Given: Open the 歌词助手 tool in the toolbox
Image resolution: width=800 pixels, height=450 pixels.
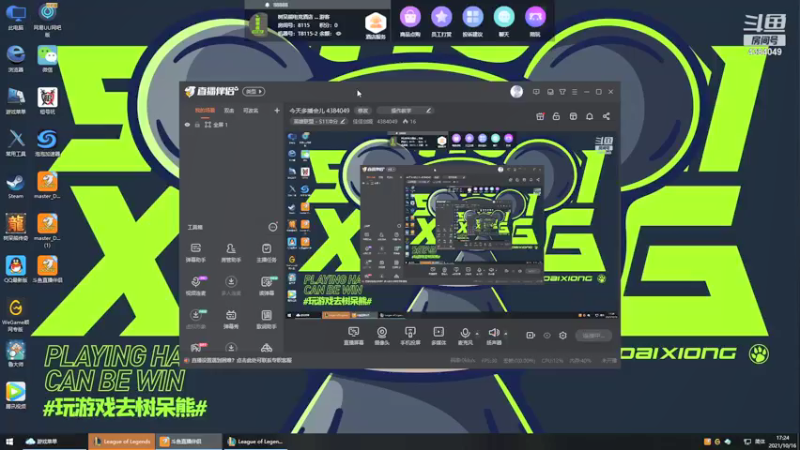Looking at the screenshot, I should coord(266,319).
